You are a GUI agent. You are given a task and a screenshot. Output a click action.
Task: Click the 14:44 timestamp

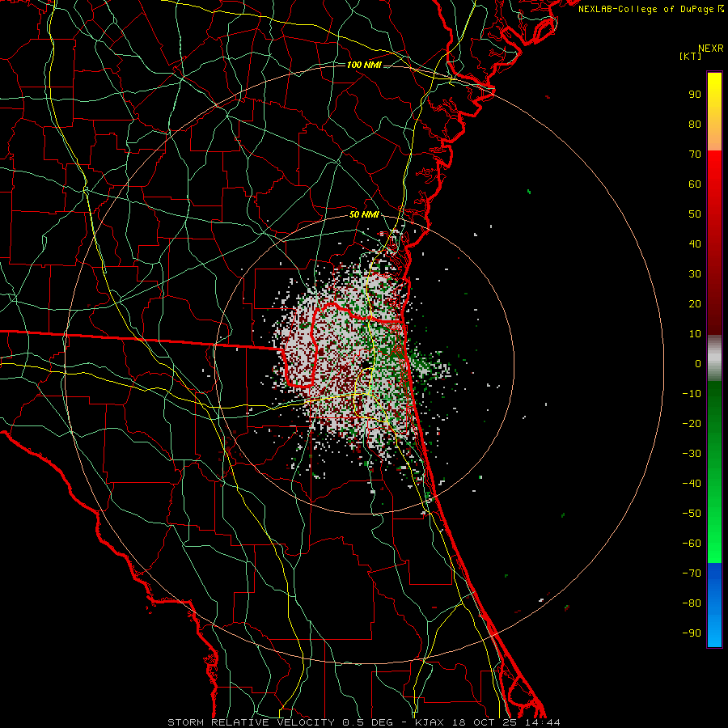(x=542, y=722)
